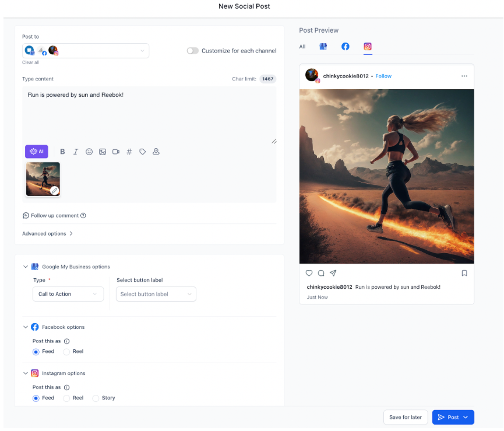Enable Customize for each channel toggle

(x=192, y=51)
